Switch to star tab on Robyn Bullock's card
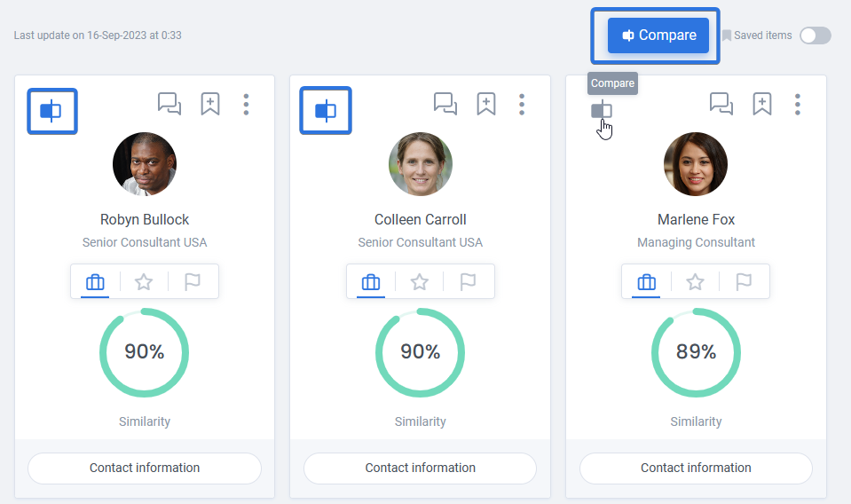This screenshot has height=504, width=851. click(144, 282)
